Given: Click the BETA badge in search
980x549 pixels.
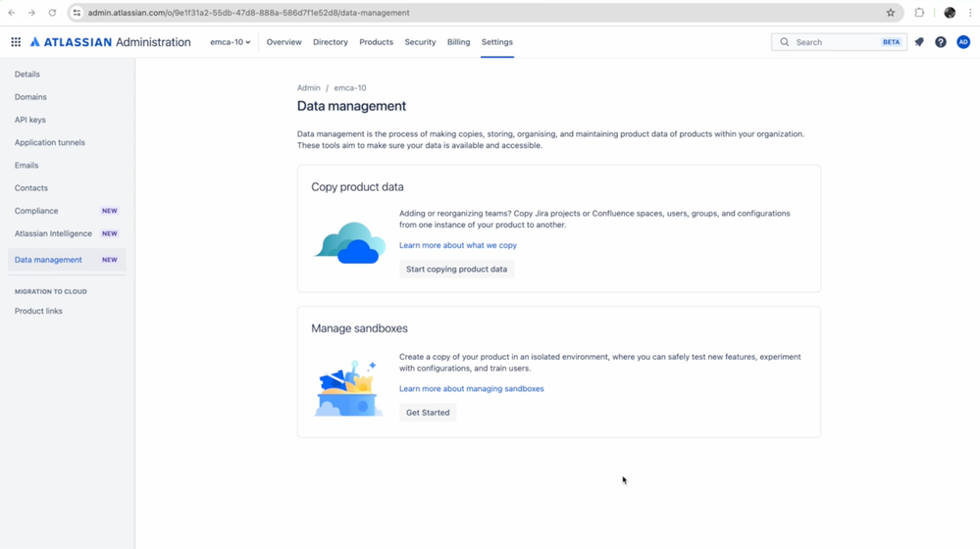Looking at the screenshot, I should pyautogui.click(x=892, y=42).
